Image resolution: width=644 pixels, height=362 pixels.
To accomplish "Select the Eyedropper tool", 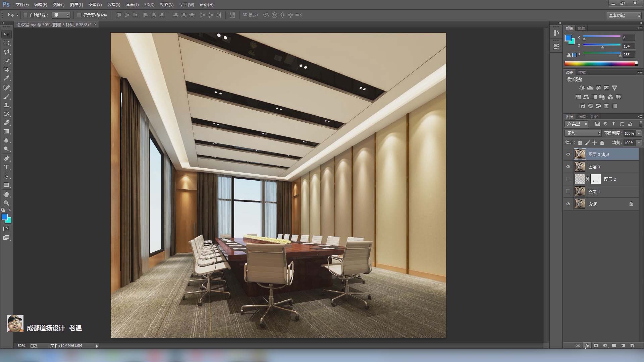I will pos(6,78).
